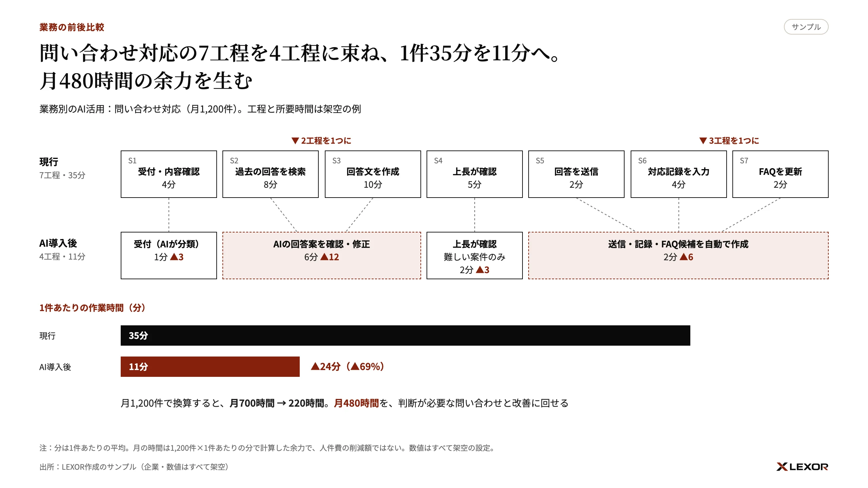Select the S7 FAQを更新 box
This screenshot has height=488, width=868.
780,174
